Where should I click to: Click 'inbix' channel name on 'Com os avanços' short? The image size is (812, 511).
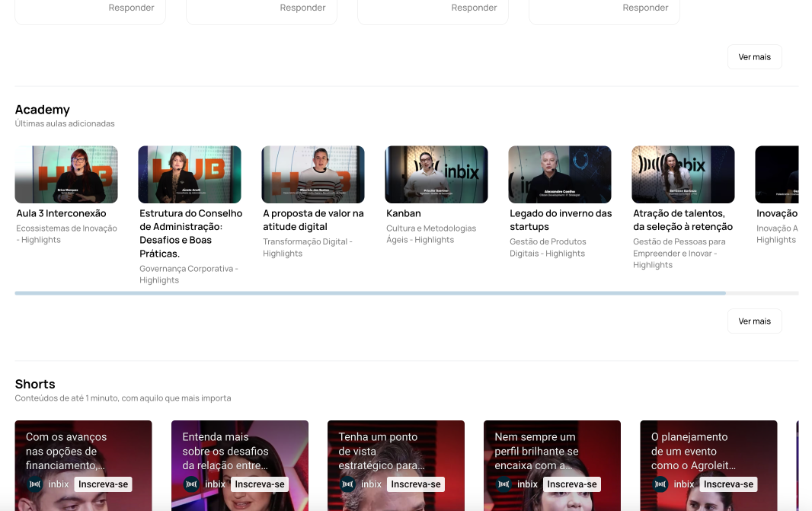point(59,484)
